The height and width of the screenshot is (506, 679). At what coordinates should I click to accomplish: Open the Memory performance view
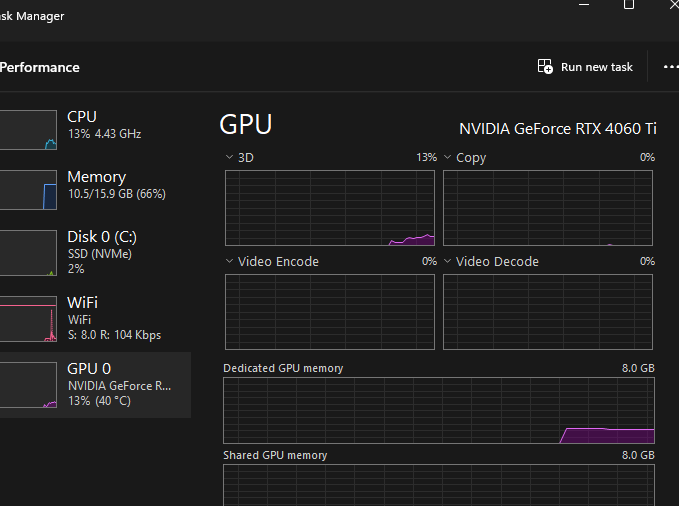(95, 185)
